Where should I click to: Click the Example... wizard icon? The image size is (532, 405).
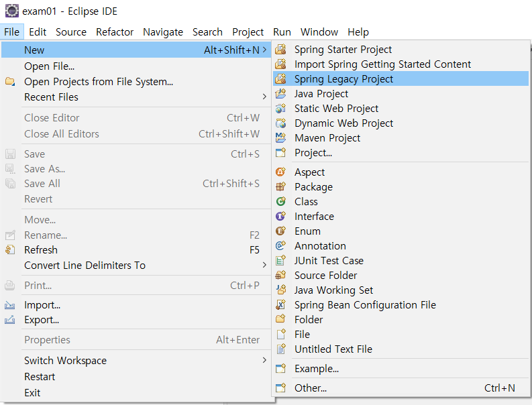pos(280,368)
